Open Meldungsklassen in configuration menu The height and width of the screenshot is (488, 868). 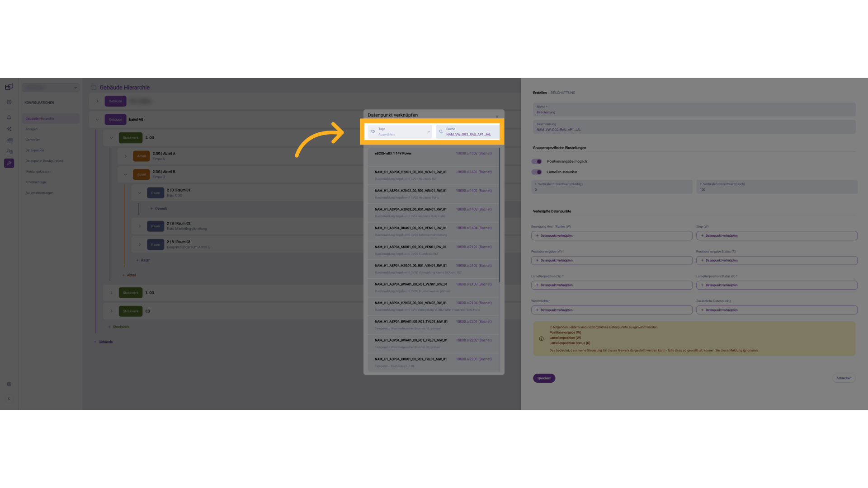tap(38, 172)
